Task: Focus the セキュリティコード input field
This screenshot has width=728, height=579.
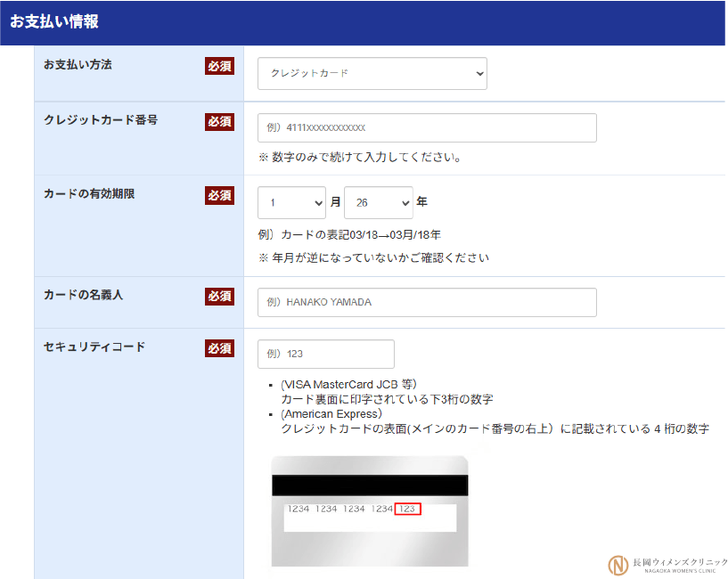Action: 326,354
